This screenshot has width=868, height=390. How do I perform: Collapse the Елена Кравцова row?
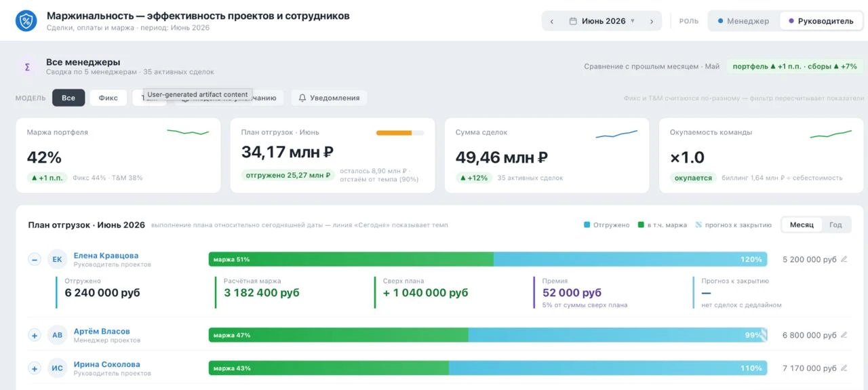point(35,259)
